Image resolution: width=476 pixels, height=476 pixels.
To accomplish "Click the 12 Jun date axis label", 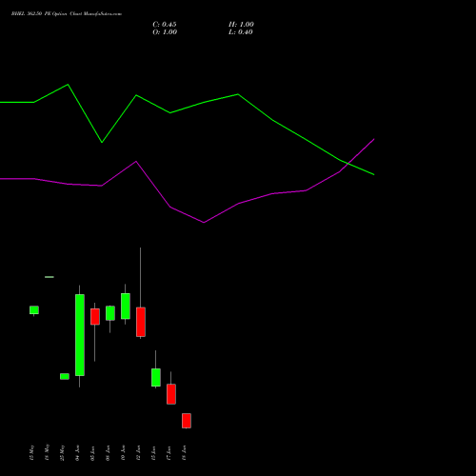I will click(x=138, y=453).
